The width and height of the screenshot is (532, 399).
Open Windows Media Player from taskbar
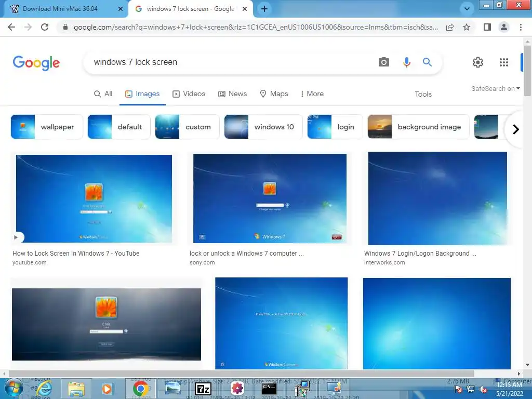107,389
